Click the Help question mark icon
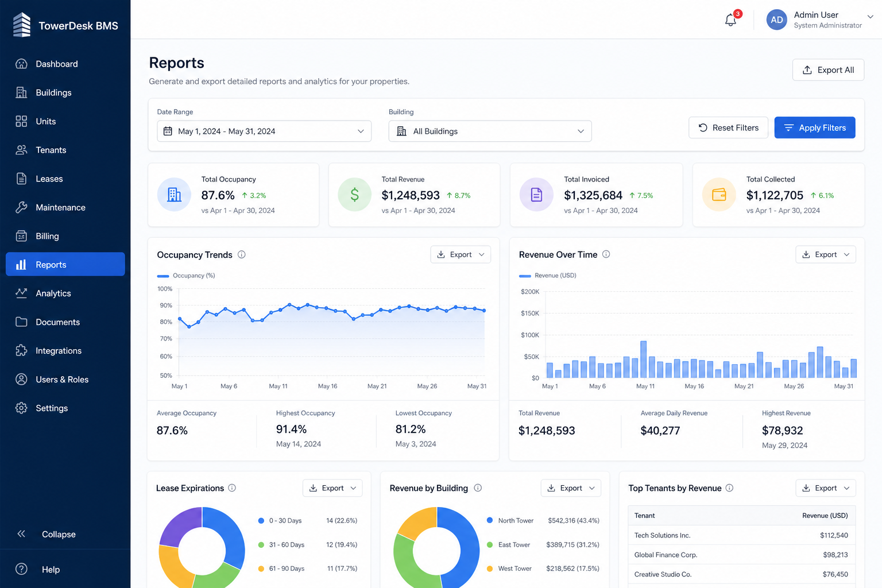882x588 pixels. pyautogui.click(x=21, y=569)
